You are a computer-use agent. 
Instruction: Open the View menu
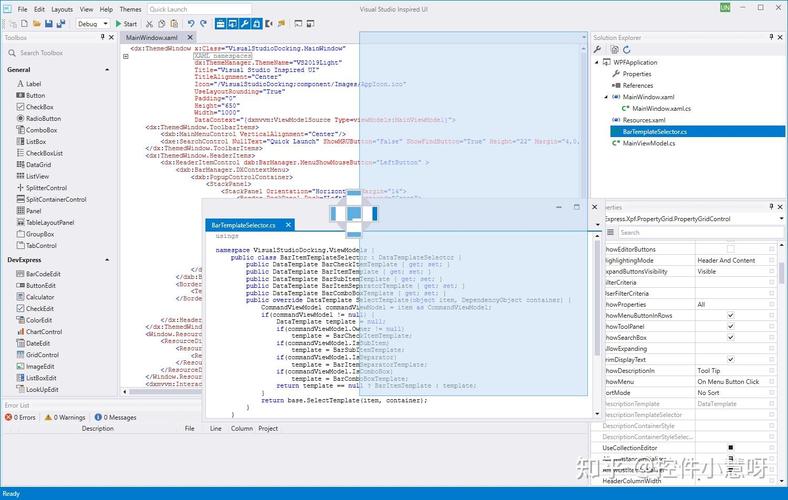[86, 9]
